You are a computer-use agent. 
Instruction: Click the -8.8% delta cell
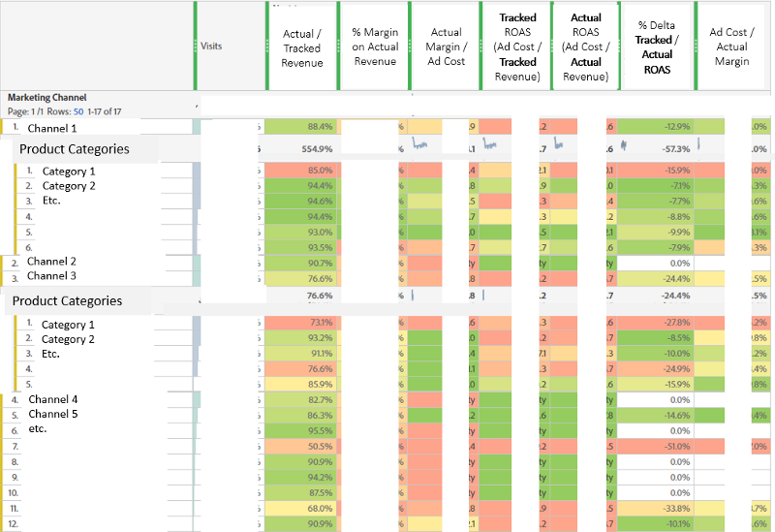(x=655, y=216)
